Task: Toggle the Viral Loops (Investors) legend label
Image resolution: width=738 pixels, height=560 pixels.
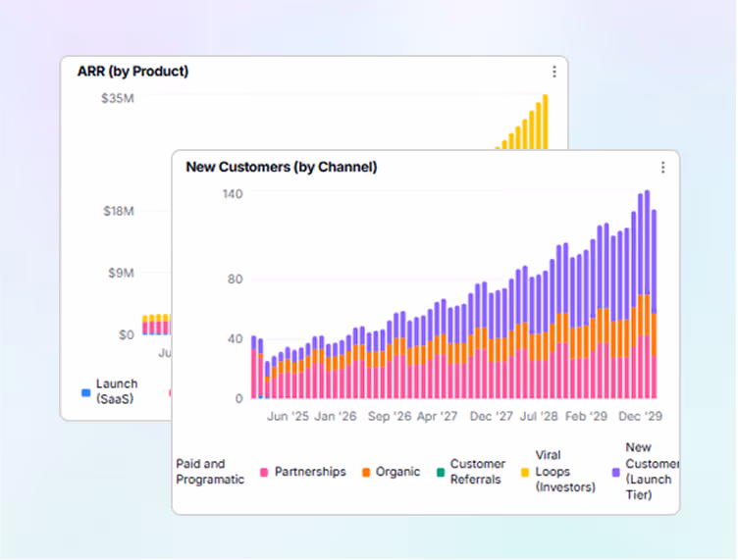Action: (x=565, y=472)
